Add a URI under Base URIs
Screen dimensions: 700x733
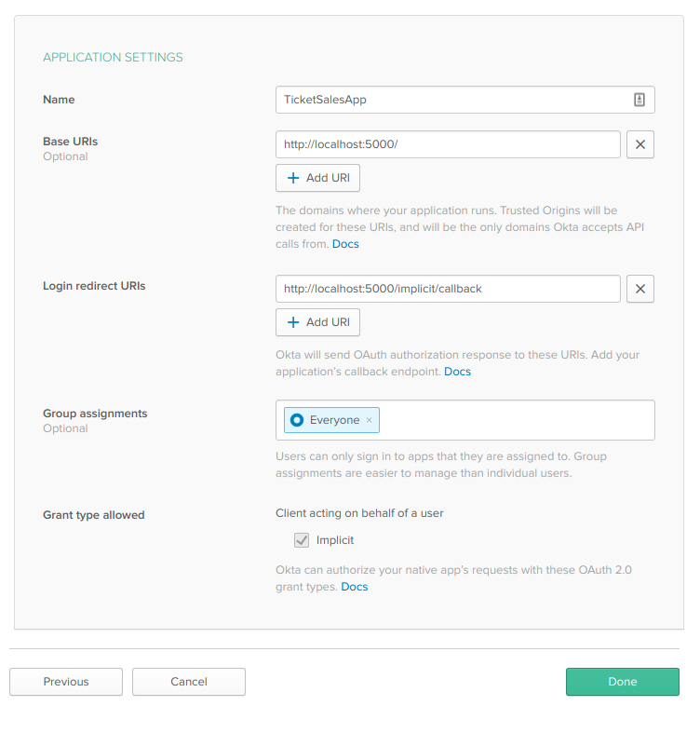[317, 178]
